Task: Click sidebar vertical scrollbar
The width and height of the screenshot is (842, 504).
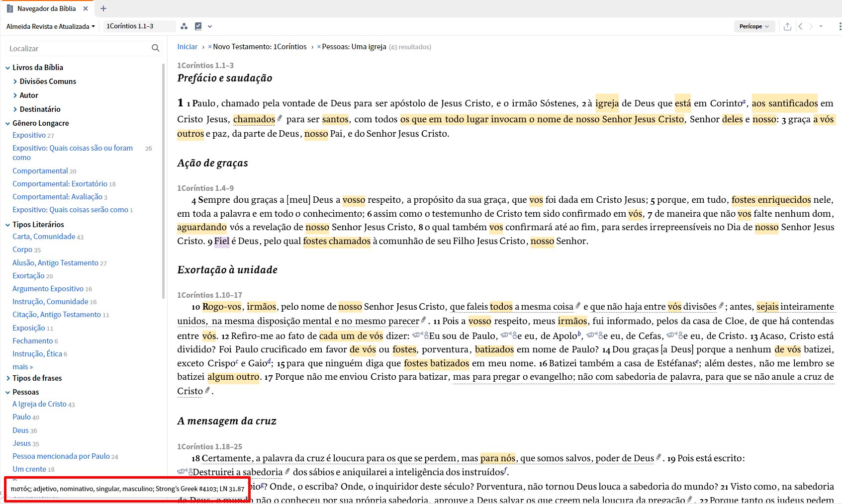Action: coord(163,181)
